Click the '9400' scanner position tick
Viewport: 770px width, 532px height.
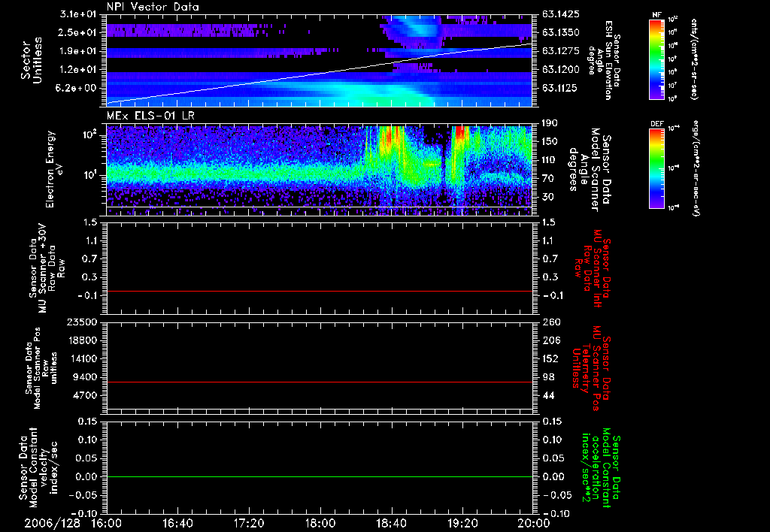[x=85, y=377]
